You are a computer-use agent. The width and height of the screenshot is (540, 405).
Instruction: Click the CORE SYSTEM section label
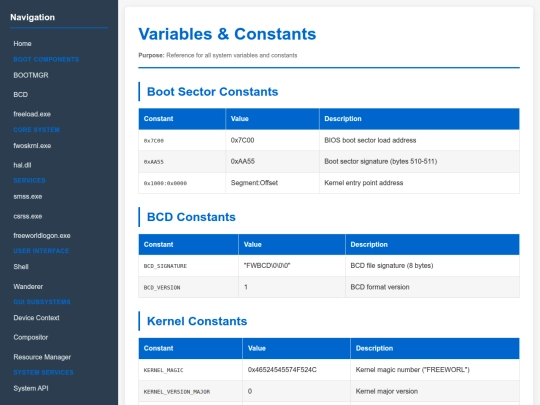click(x=37, y=130)
